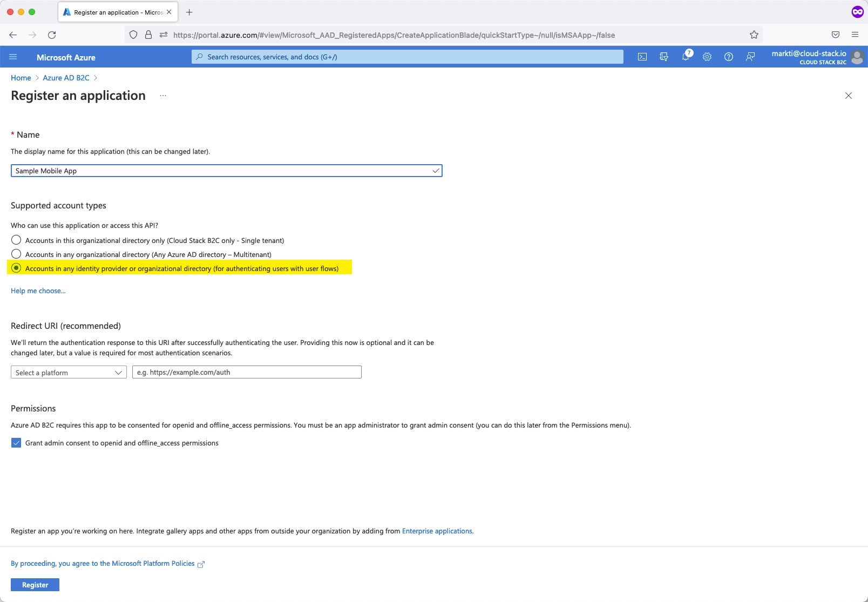Click the padlock site security icon
This screenshot has height=602, width=868.
coord(148,35)
